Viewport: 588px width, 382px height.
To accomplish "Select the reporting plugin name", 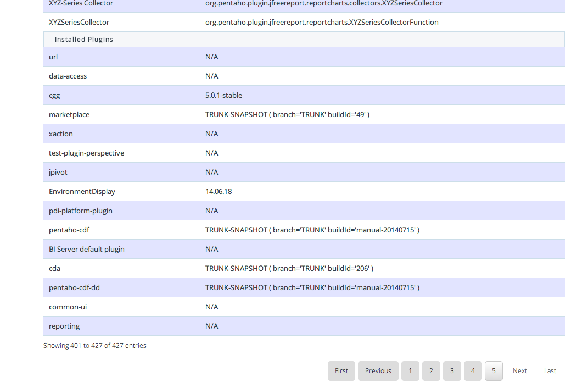I will 64,326.
